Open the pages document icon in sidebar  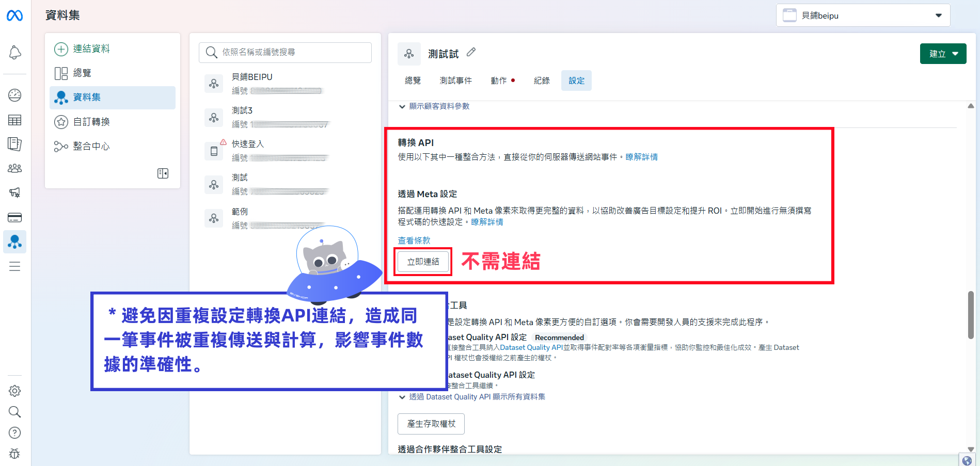[15, 144]
